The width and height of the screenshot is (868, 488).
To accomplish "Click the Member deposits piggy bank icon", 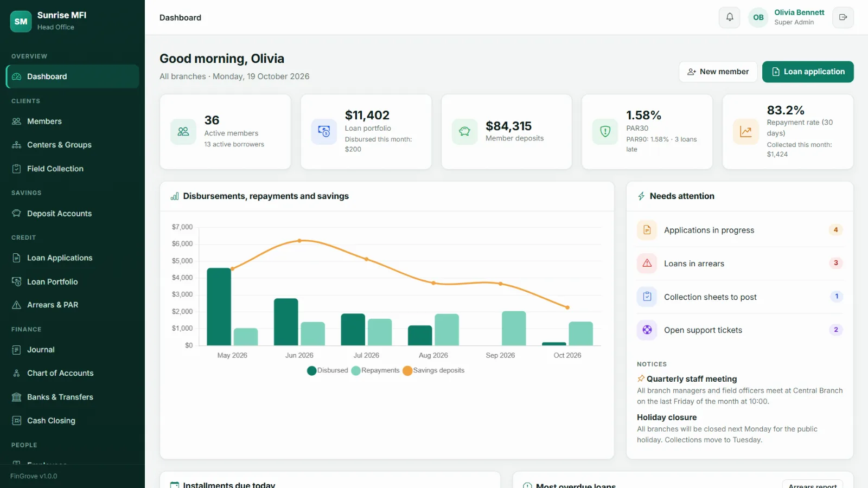I will 464,132.
